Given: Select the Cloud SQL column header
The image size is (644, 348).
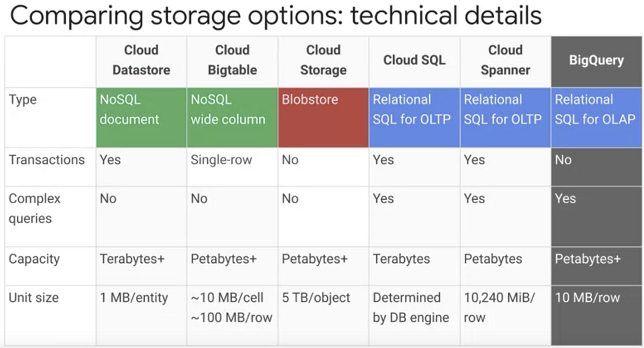Looking at the screenshot, I should click(x=414, y=60).
